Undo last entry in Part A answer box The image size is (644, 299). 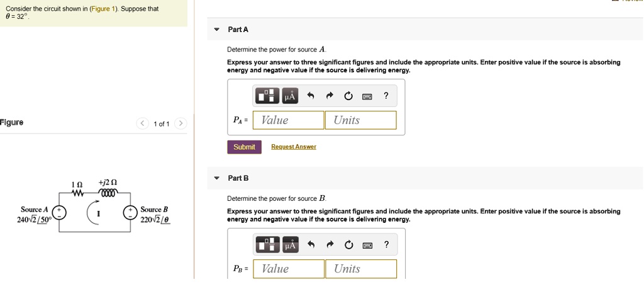pyautogui.click(x=311, y=96)
